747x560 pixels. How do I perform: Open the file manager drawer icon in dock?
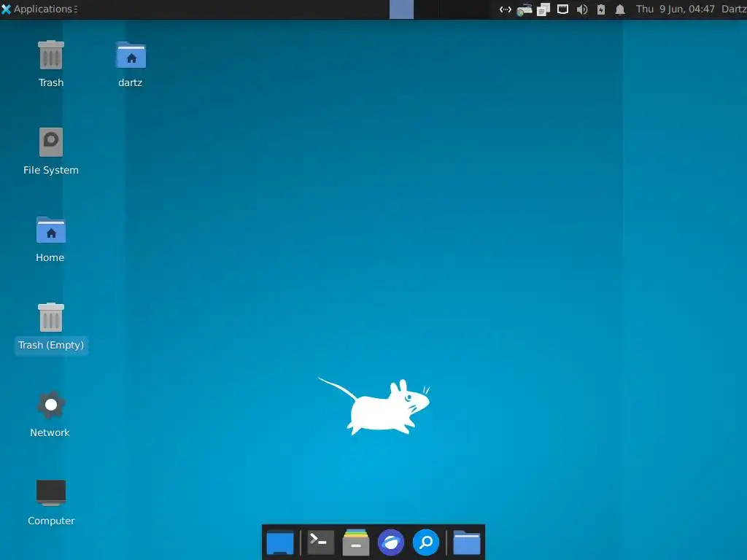coord(356,542)
